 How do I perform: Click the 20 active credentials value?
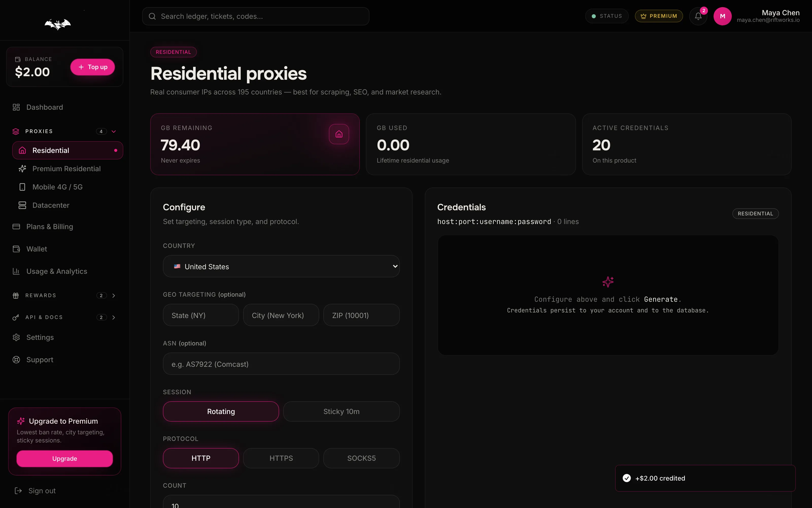pos(601,145)
